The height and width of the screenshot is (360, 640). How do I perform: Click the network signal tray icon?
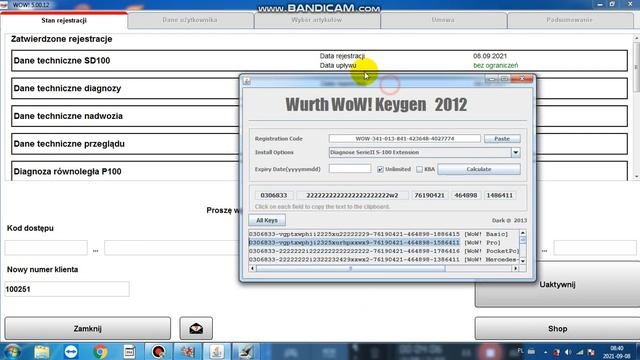click(x=580, y=352)
